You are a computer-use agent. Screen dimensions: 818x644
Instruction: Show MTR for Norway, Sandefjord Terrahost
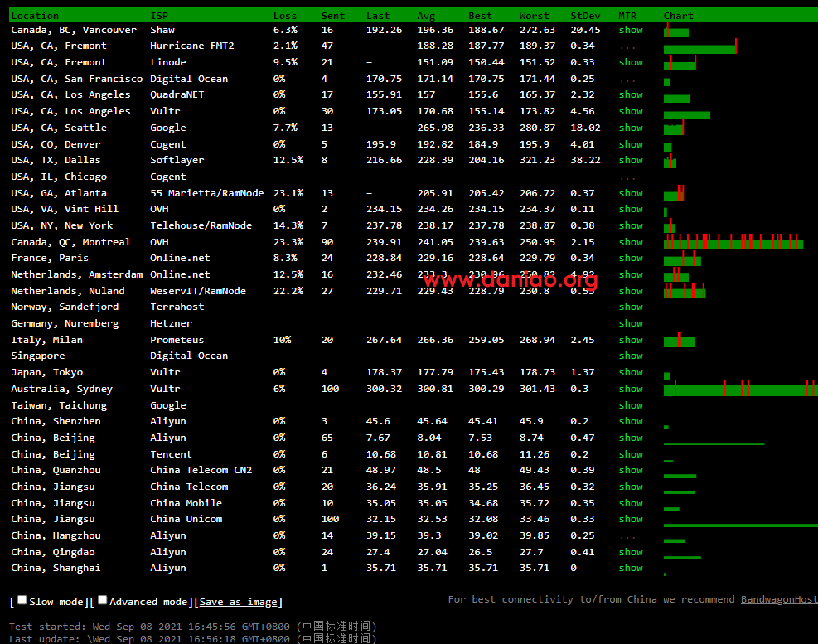pos(631,307)
